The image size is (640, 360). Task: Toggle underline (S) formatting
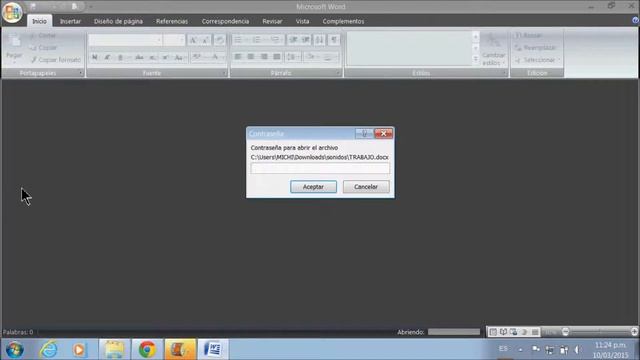(120, 58)
